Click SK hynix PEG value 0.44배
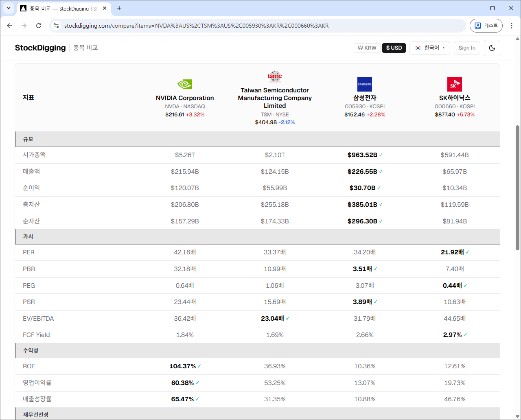This screenshot has height=420, width=521. click(452, 286)
